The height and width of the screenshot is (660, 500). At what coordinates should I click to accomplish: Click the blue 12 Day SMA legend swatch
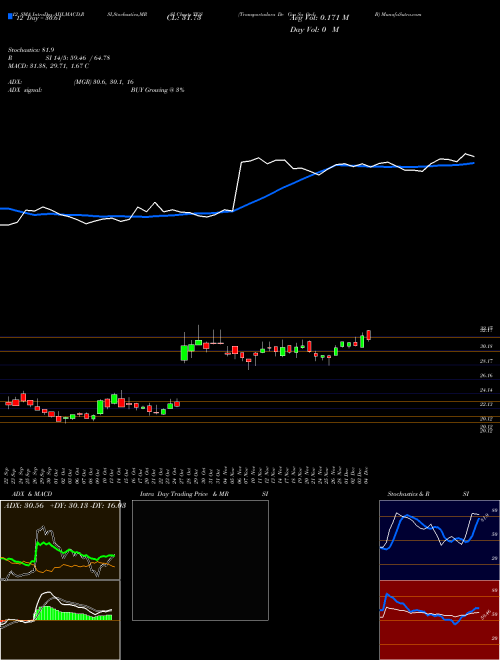(10, 17)
